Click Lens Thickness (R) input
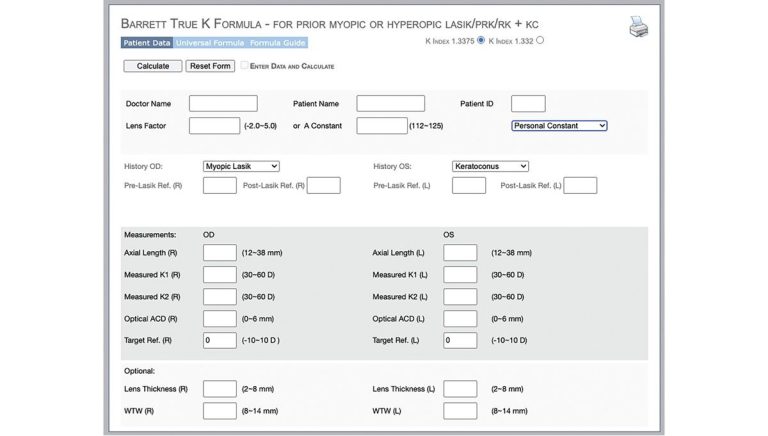 click(x=220, y=388)
